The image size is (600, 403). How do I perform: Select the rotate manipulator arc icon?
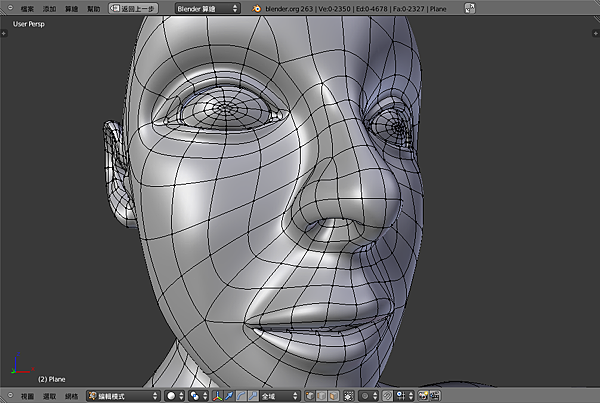point(240,396)
